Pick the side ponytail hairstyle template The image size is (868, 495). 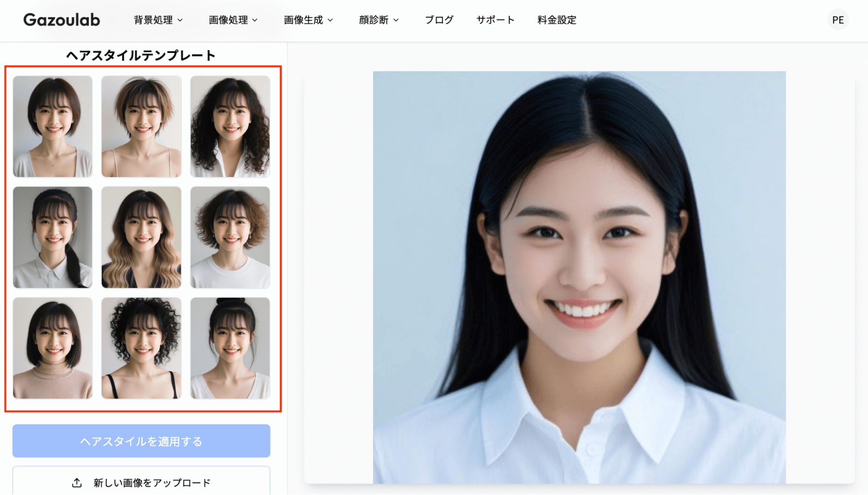53,237
